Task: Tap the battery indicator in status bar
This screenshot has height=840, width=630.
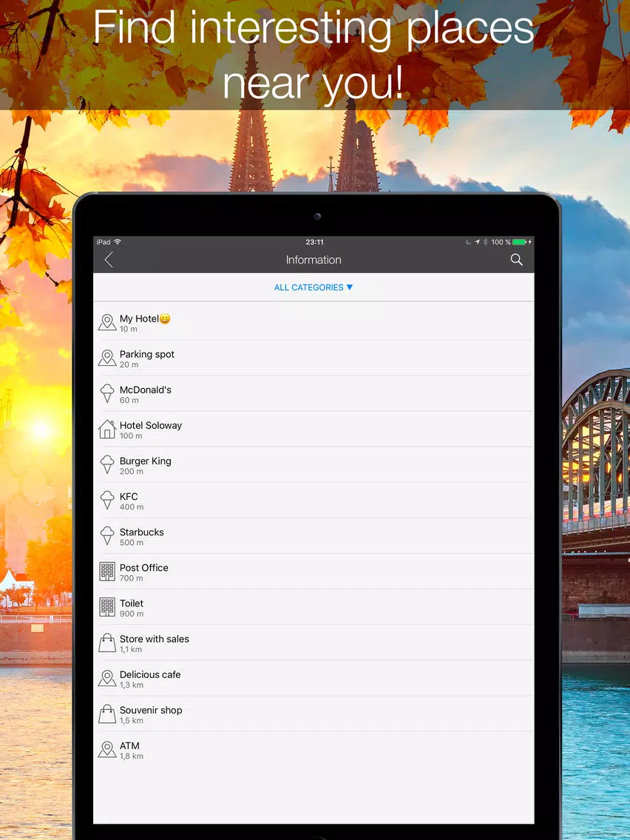Action: (520, 242)
